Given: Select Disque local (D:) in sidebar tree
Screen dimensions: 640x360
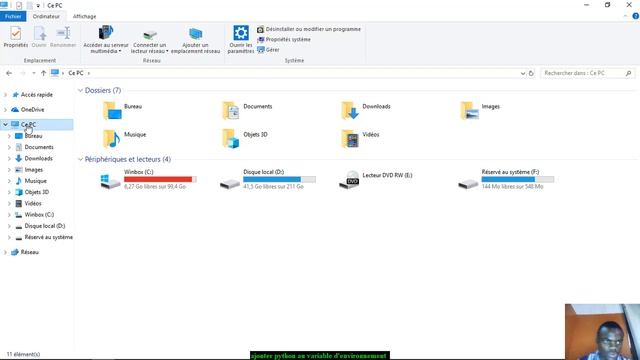Looking at the screenshot, I should pyautogui.click(x=44, y=226).
